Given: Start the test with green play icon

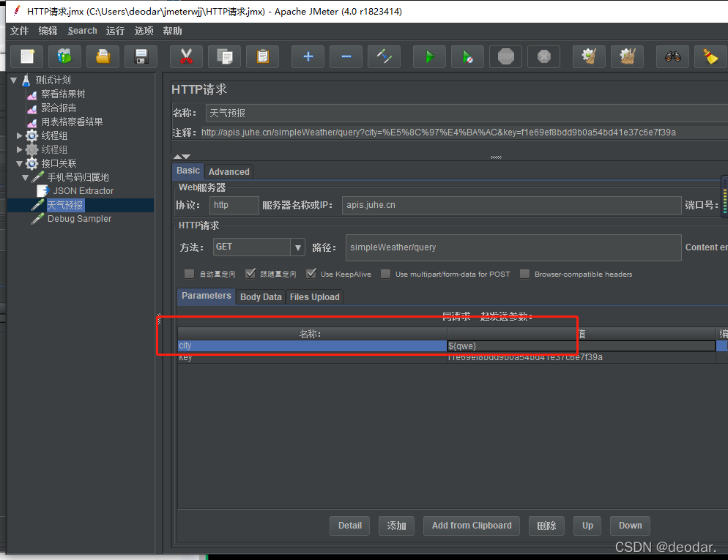Looking at the screenshot, I should (x=429, y=56).
